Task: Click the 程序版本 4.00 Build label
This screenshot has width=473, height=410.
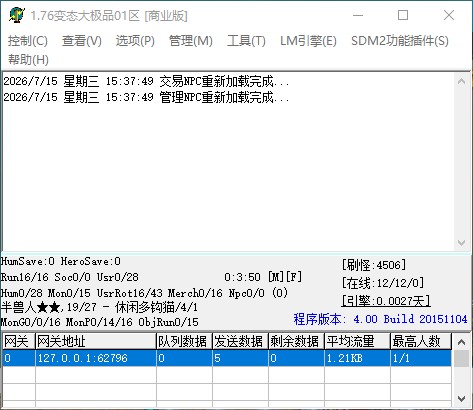Action: (x=380, y=319)
